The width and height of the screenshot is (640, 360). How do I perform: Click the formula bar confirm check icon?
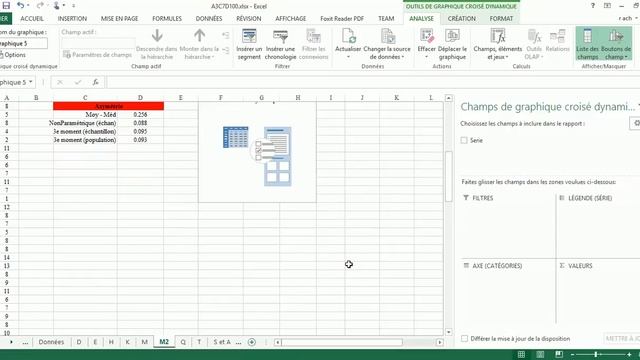tap(78, 82)
